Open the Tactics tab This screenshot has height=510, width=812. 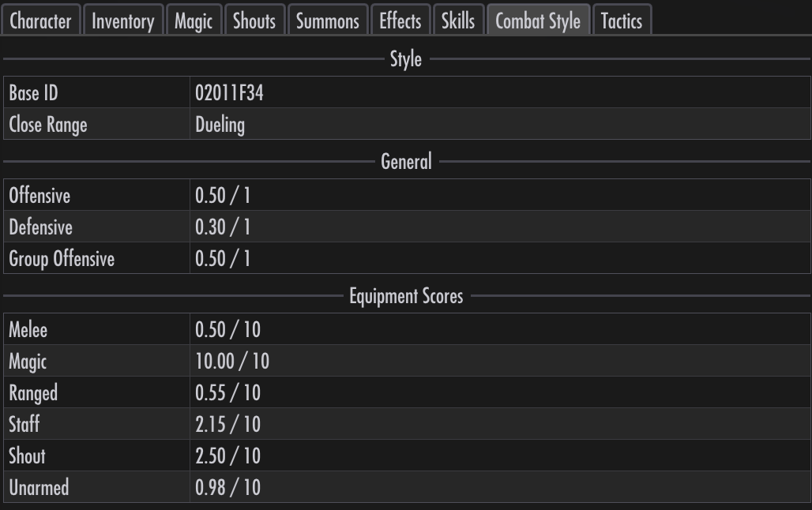(622, 20)
